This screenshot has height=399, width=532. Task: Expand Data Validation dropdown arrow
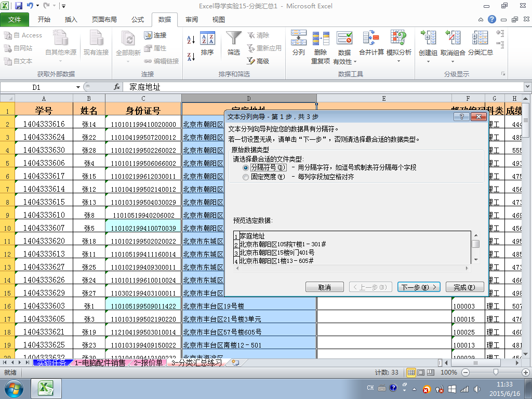(355, 62)
